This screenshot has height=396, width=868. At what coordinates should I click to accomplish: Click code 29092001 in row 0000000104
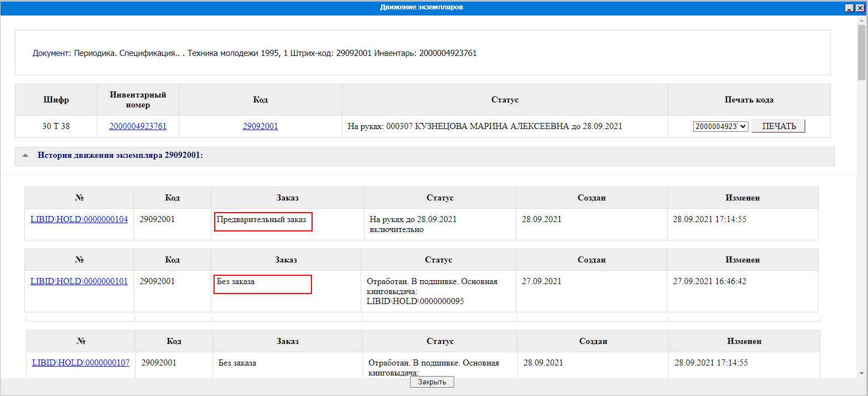click(157, 219)
